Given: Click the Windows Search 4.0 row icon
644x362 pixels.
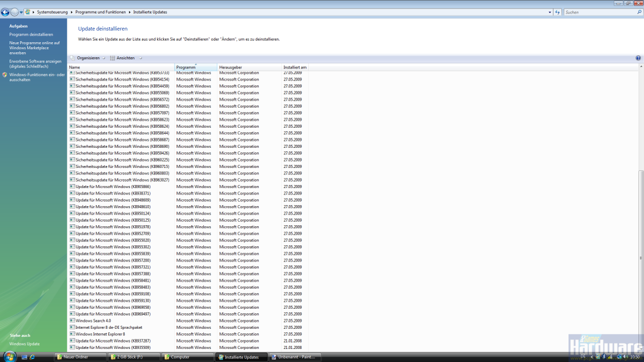Looking at the screenshot, I should click(x=72, y=321).
